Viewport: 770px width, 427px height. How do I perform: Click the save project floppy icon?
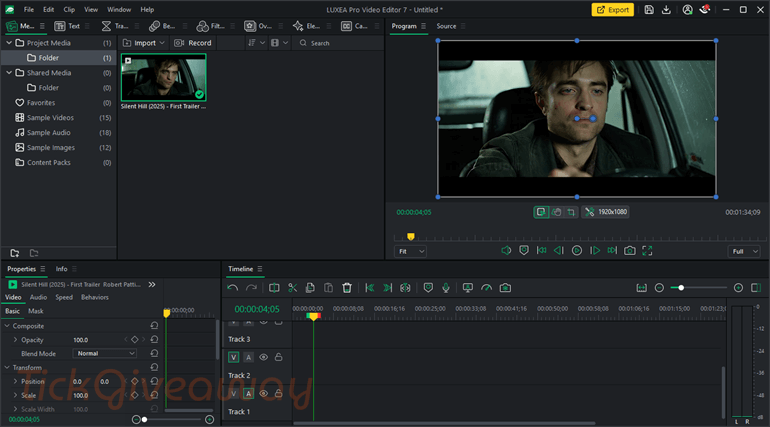(649, 10)
